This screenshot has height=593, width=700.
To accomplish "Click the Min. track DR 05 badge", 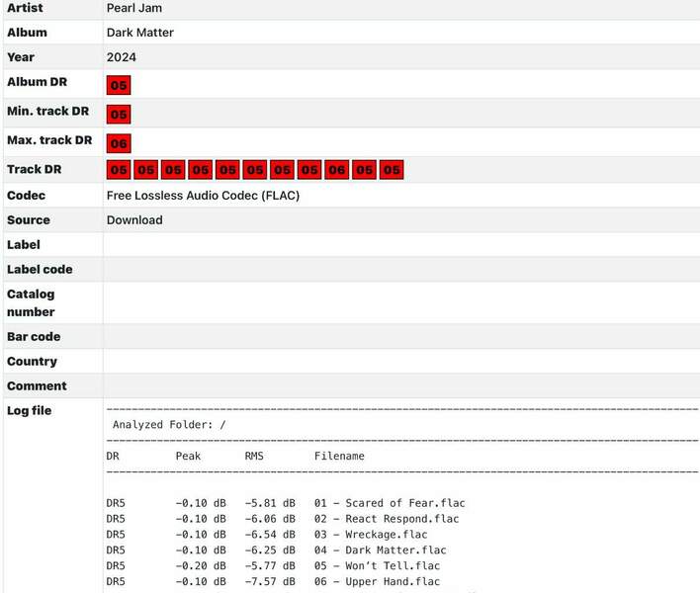I will (x=119, y=115).
